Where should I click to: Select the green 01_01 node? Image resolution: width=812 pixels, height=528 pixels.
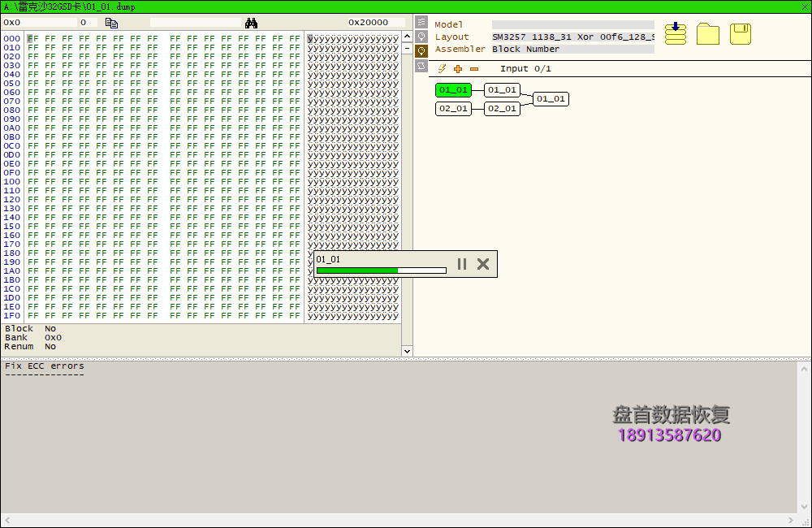click(x=453, y=89)
